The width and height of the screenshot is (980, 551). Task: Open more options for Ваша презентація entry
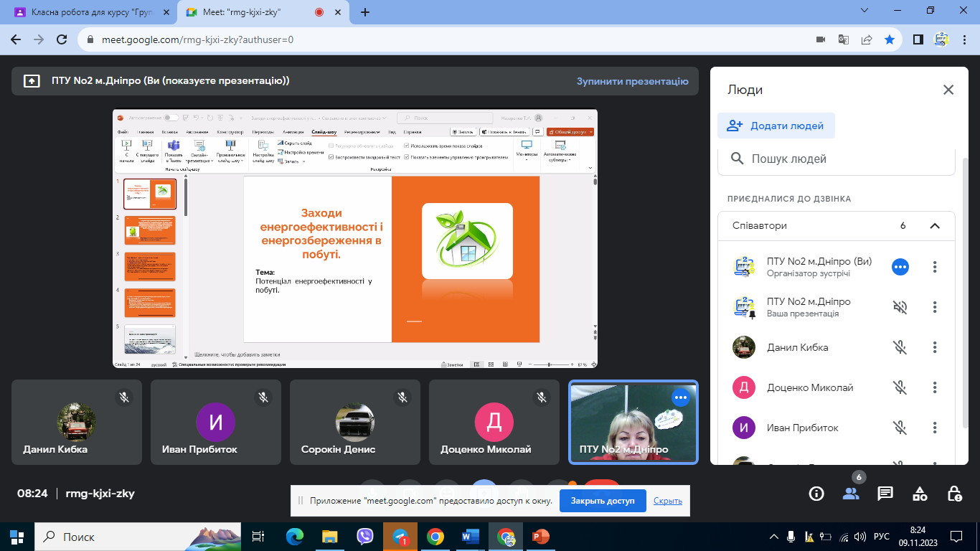935,307
